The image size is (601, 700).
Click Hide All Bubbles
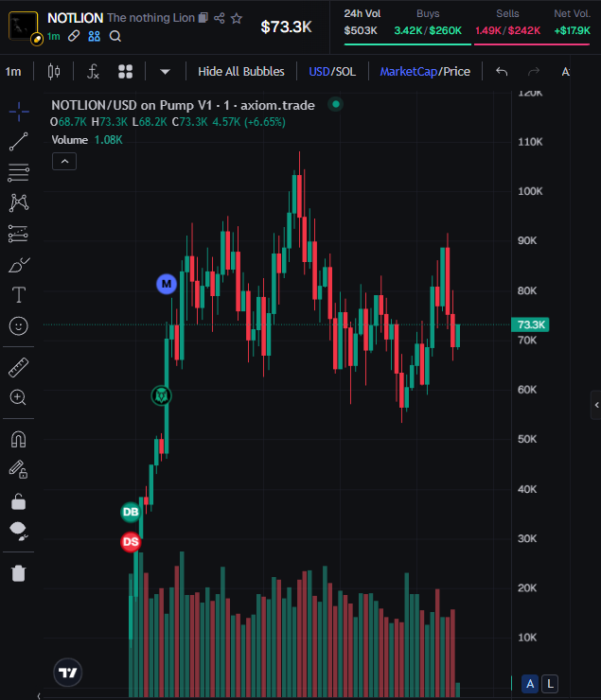pyautogui.click(x=241, y=72)
